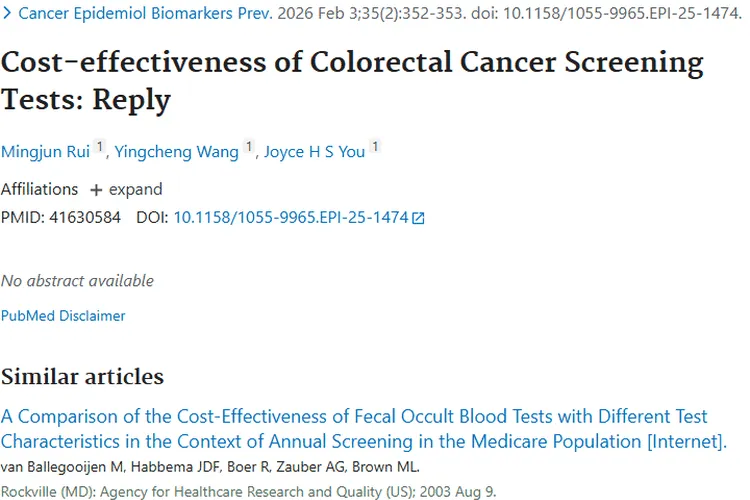
Task: Open the DOI link 10.1158/1055-9965.EPI-25-1474
Action: tap(291, 217)
